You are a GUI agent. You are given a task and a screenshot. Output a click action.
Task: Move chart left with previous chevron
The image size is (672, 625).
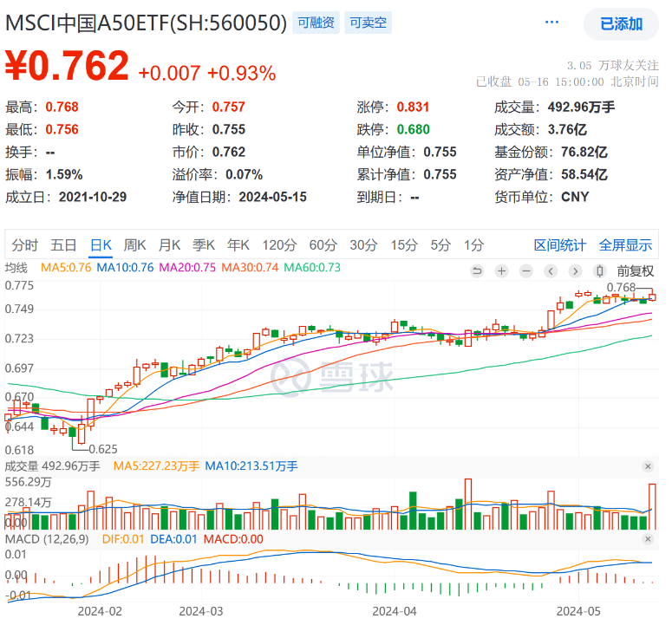(x=551, y=271)
